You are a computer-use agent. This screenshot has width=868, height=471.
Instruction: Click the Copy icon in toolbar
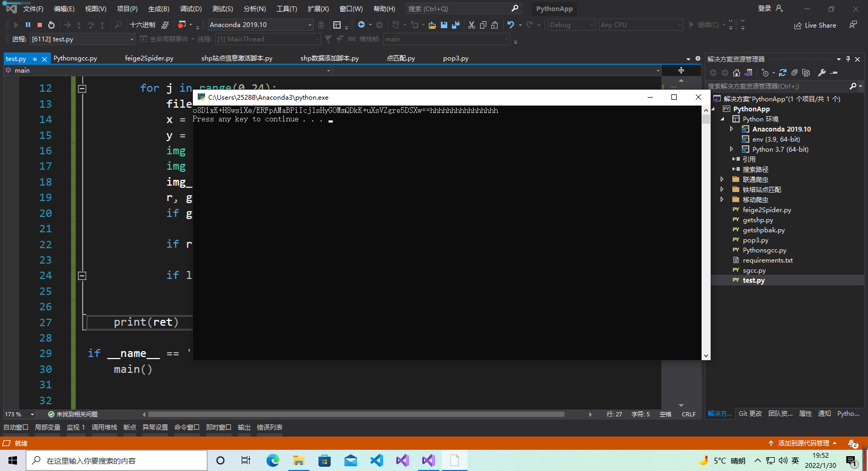[483, 25]
